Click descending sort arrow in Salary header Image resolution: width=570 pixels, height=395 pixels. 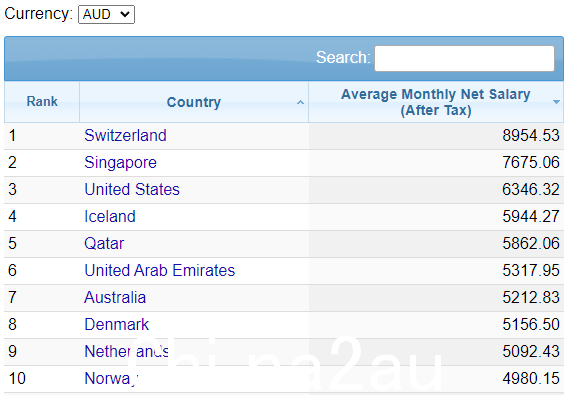556,102
